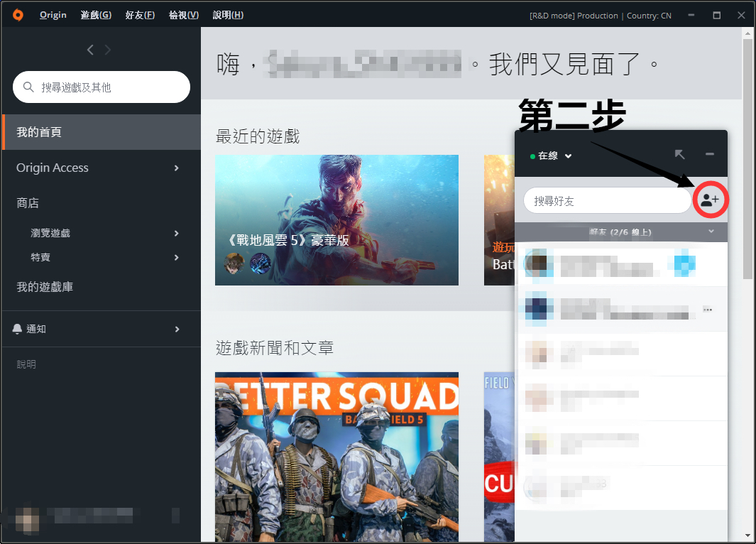Open options dots on second friend row
Image resolution: width=756 pixels, height=544 pixels.
point(707,310)
